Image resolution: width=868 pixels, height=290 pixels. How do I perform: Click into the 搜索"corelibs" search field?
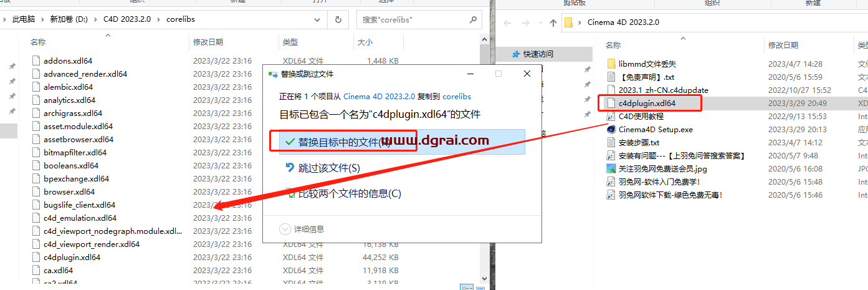tap(411, 19)
